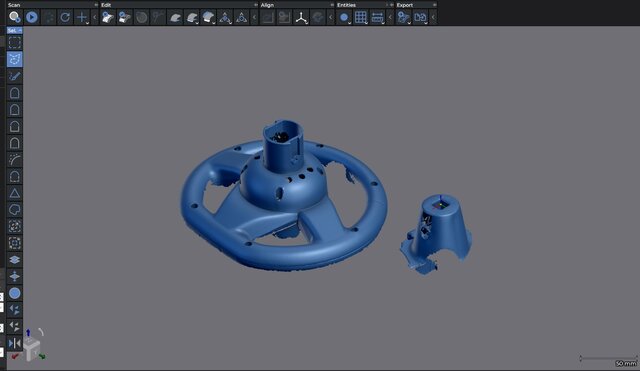Click the export files icon beside Export chevron
Viewport: 640px width, 371px height.
(420, 17)
